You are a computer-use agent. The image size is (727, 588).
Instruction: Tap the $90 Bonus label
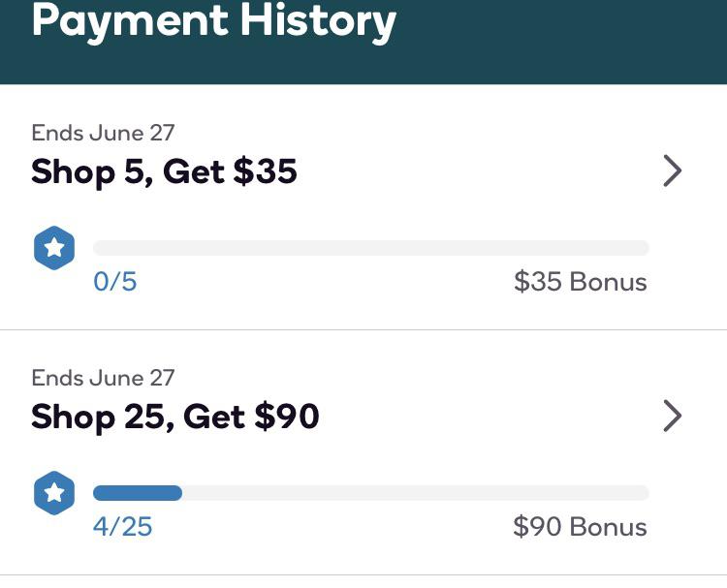click(580, 527)
